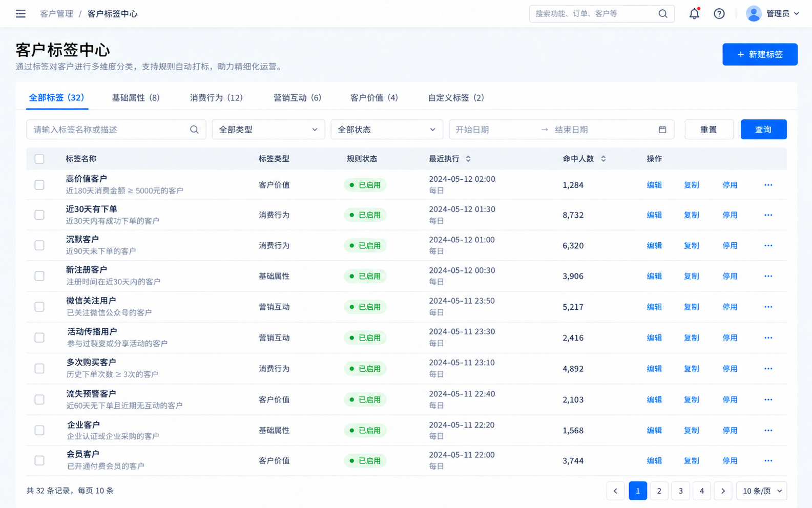Switch to 客户价值 (4) tab

click(374, 98)
